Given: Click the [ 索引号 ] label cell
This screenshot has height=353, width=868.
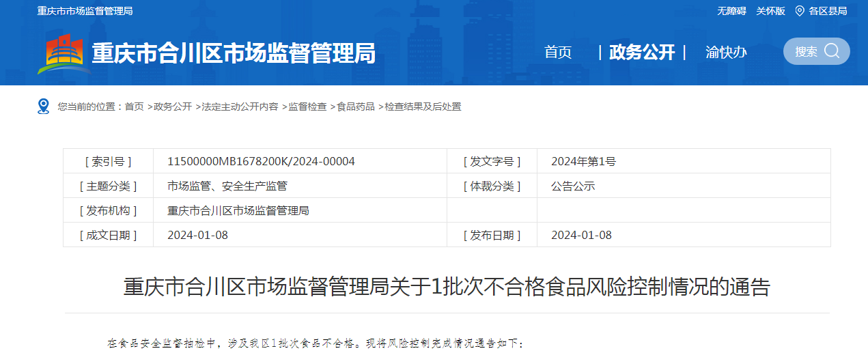Looking at the screenshot, I should pos(108,161).
